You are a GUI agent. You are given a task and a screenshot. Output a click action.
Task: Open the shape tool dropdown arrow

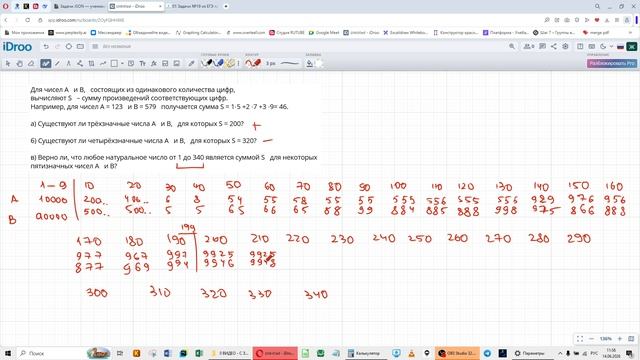[122, 64]
